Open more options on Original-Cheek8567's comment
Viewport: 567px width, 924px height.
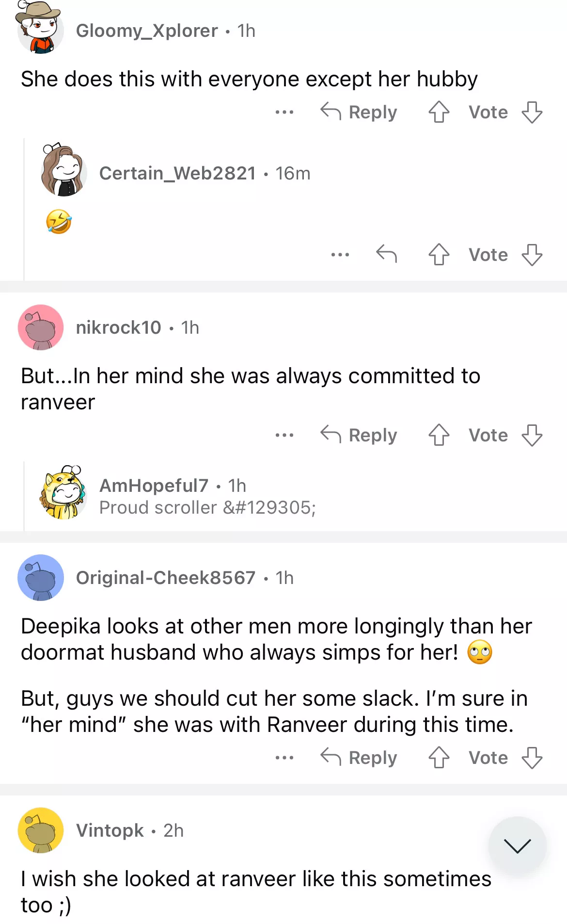284,758
